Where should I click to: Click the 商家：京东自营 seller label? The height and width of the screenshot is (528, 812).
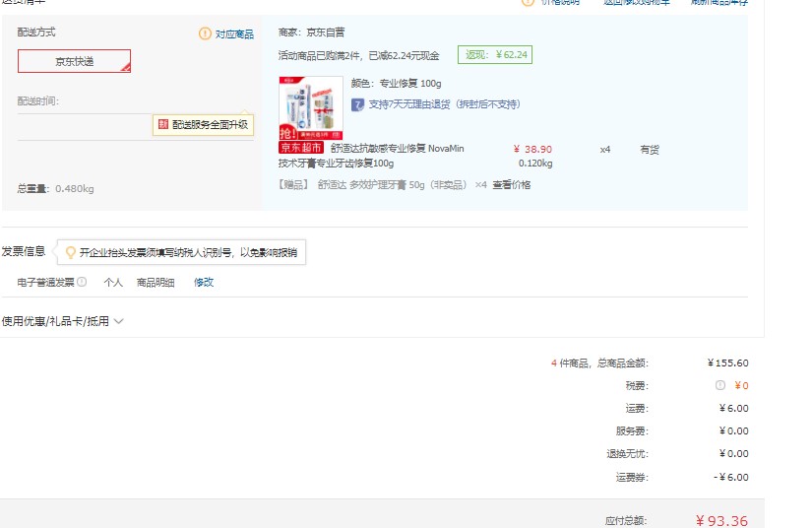pyautogui.click(x=311, y=33)
